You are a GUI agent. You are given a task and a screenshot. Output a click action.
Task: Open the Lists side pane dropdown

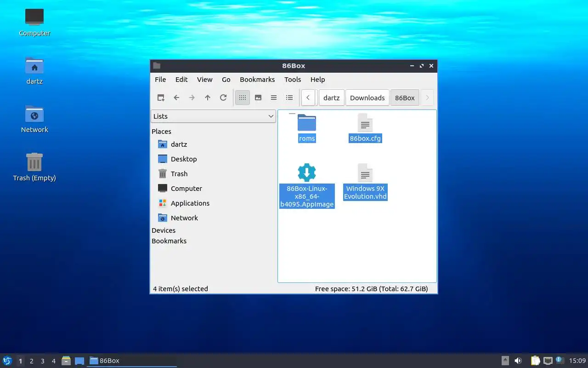(214, 116)
